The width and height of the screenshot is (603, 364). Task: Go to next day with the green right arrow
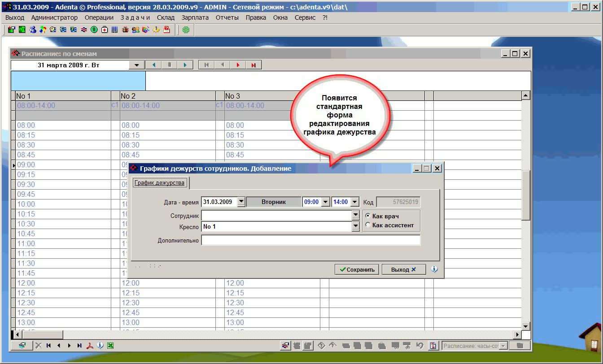pyautogui.click(x=185, y=65)
